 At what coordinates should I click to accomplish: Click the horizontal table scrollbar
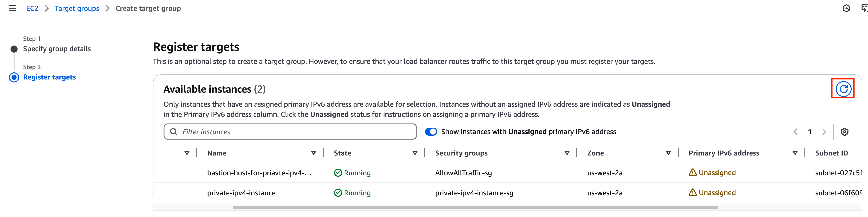click(475, 208)
